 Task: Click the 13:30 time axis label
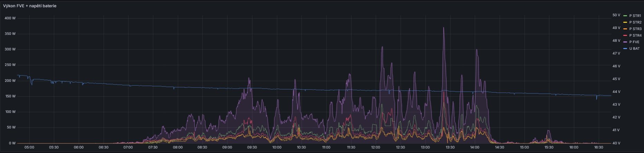[450, 147]
